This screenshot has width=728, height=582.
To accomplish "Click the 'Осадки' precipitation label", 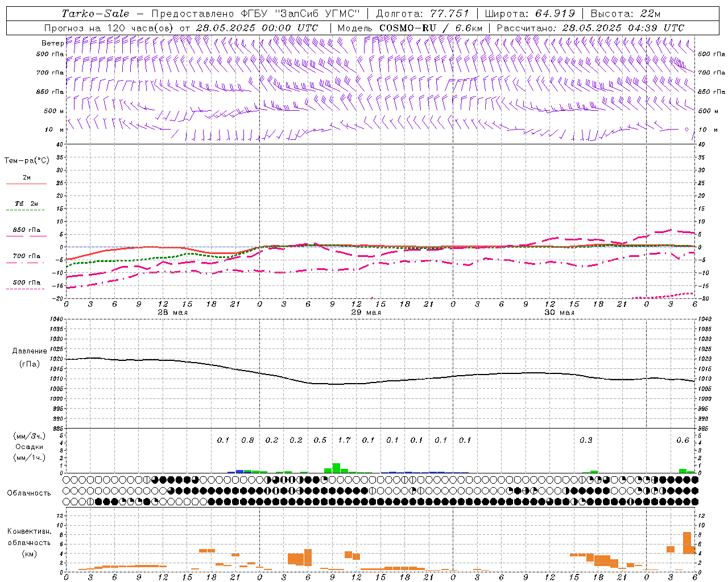I will point(30,447).
